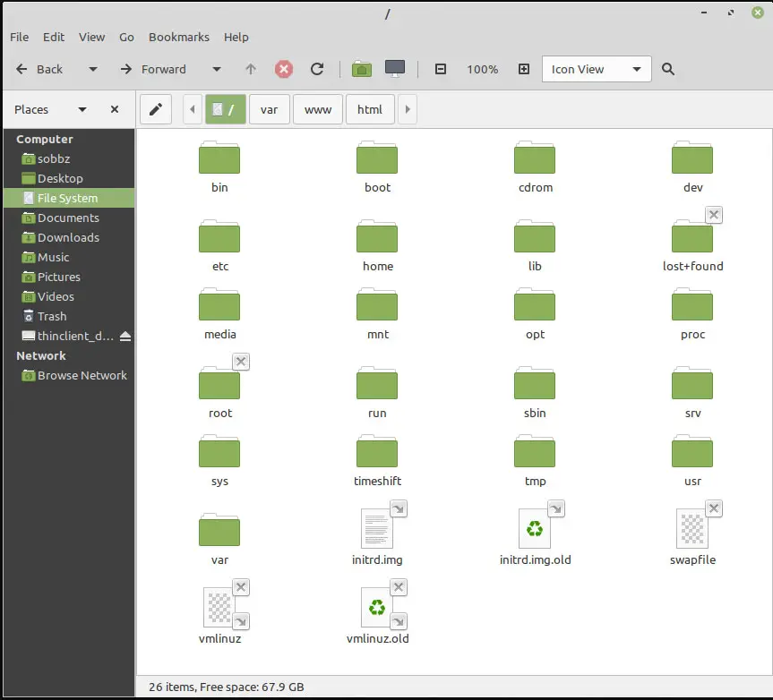Open the Go menu
The image size is (773, 700).
tap(126, 37)
